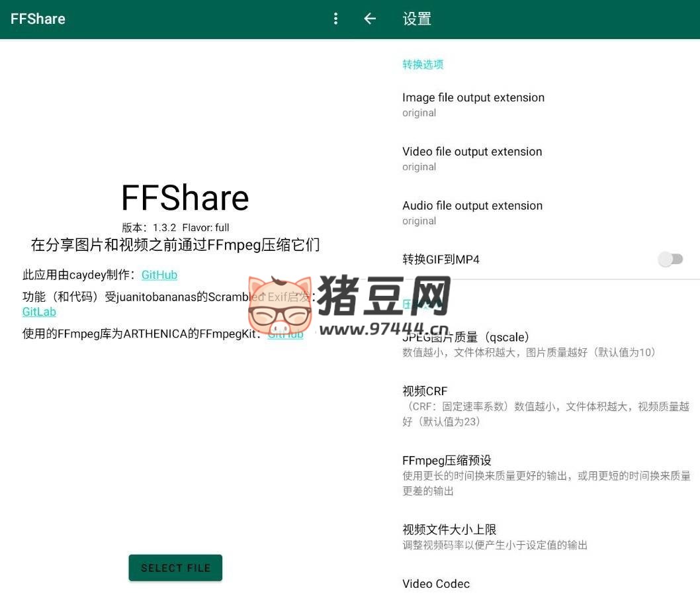The image size is (700, 609).
Task: Toggle the 转换GIF到MP4 switch
Action: click(670, 259)
